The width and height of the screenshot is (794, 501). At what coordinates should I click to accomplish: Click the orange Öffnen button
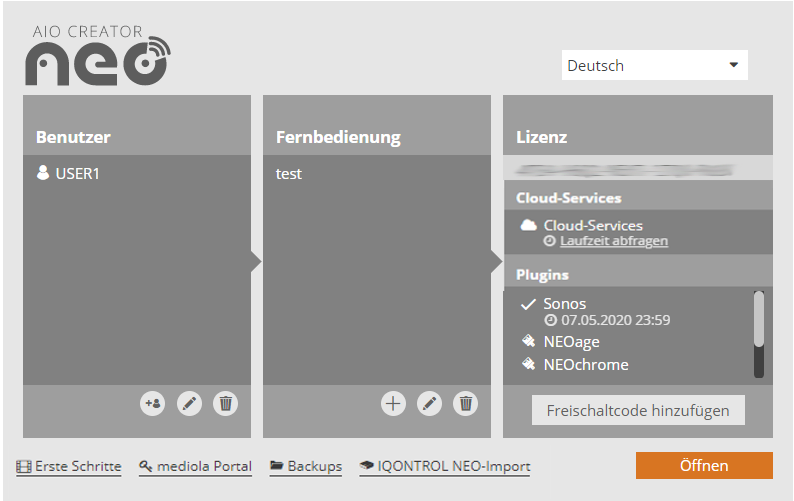pyautogui.click(x=704, y=466)
